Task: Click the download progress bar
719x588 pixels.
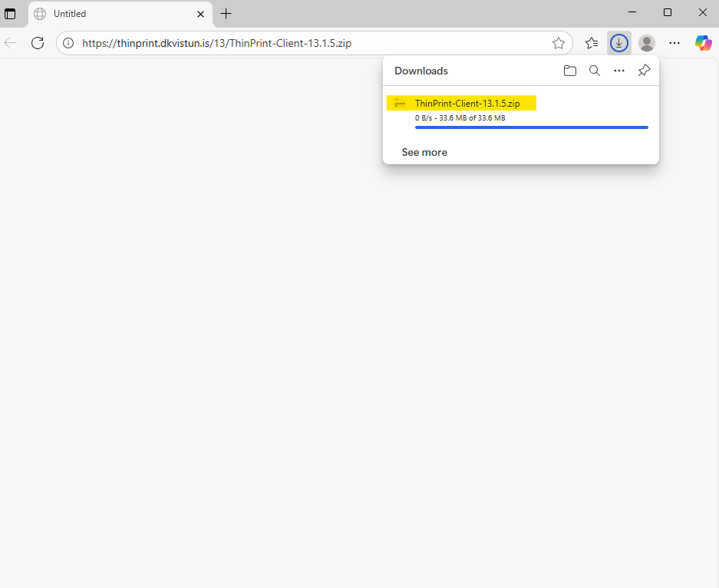Action: (x=531, y=127)
